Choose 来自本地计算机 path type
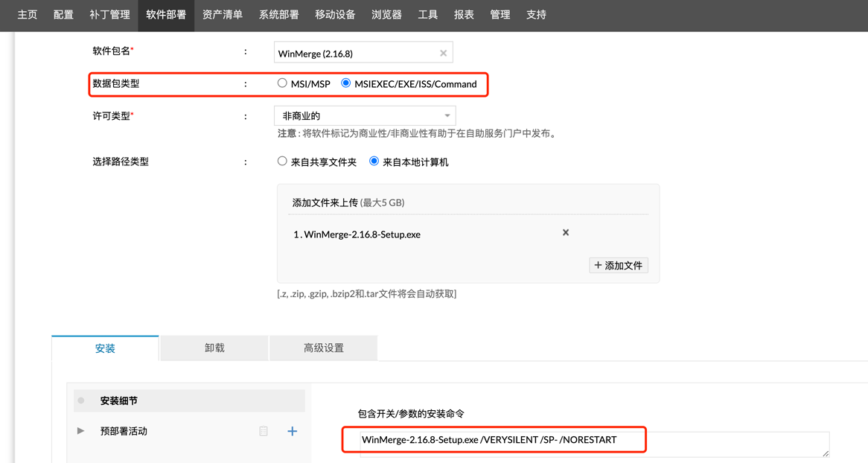Image resolution: width=868 pixels, height=463 pixels. coord(374,162)
